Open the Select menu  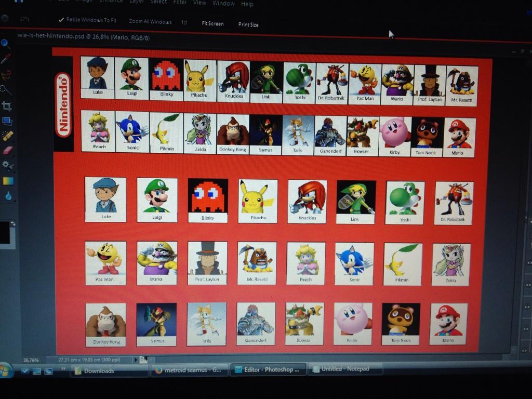pos(158,2)
